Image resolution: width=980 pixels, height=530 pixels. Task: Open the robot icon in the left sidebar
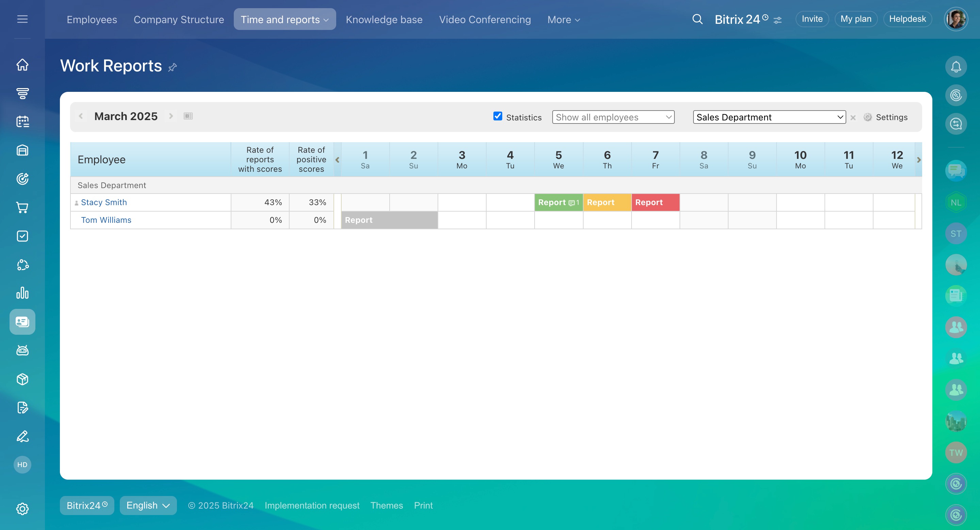point(22,350)
